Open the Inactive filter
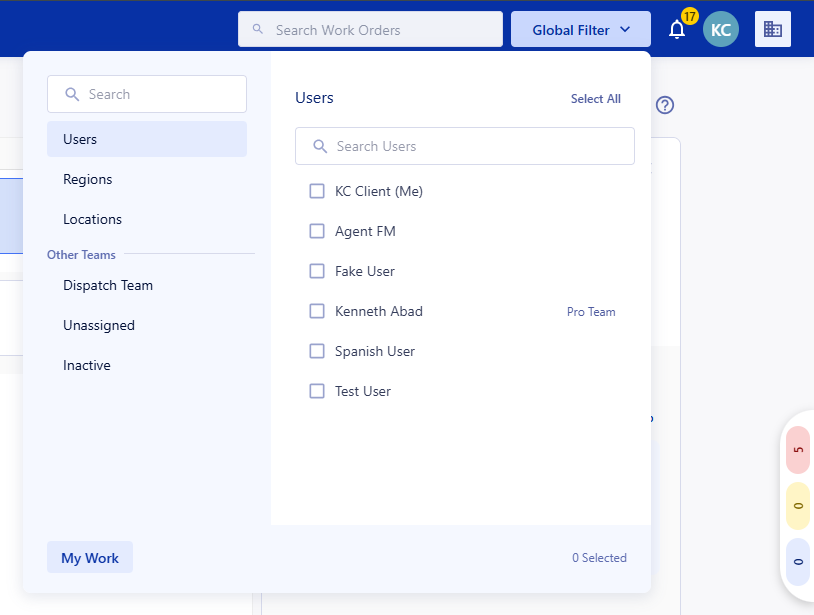814x615 pixels. 147,365
